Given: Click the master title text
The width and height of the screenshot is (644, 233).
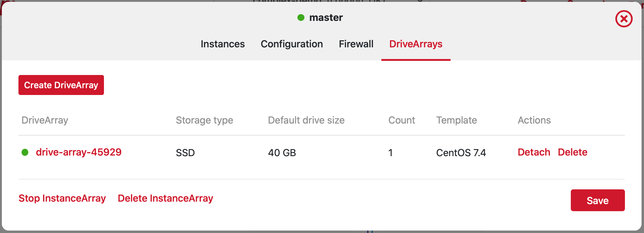Looking at the screenshot, I should 326,18.
